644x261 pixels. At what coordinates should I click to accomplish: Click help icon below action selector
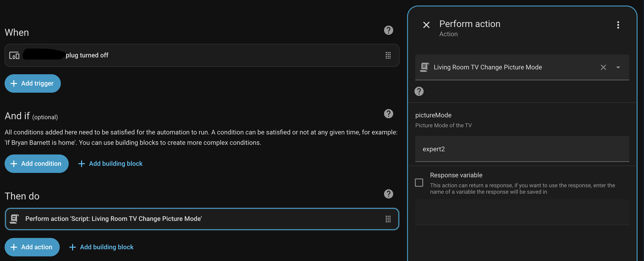(x=419, y=91)
